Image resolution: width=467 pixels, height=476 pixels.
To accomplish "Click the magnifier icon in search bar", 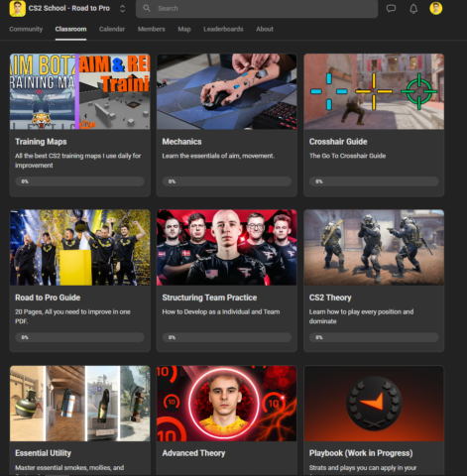I will 147,8.
